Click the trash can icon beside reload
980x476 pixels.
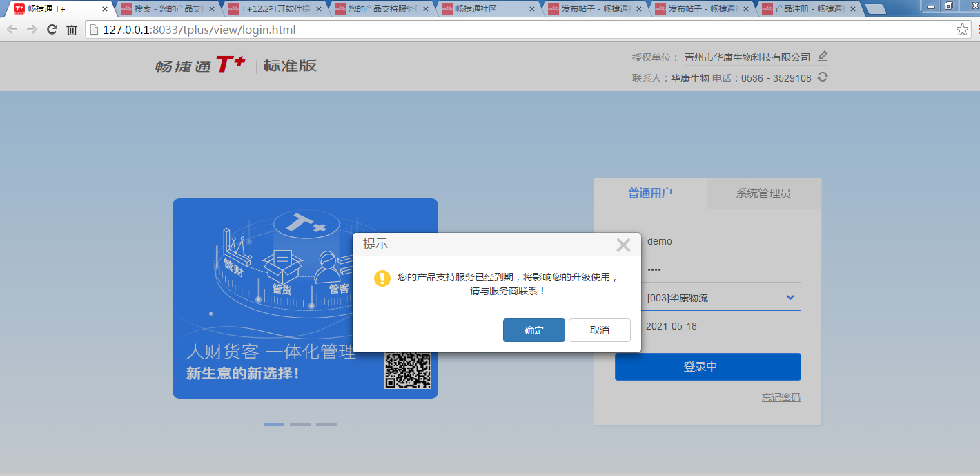pyautogui.click(x=72, y=30)
